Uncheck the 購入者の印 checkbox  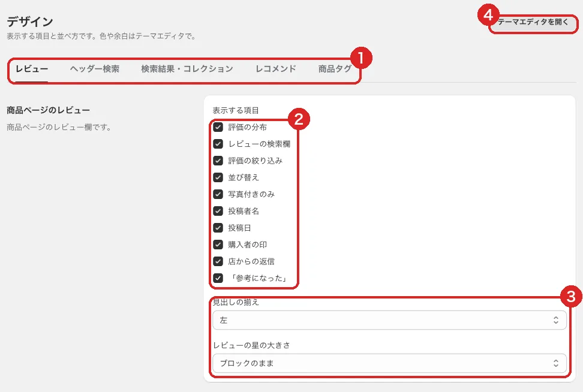pyautogui.click(x=218, y=245)
